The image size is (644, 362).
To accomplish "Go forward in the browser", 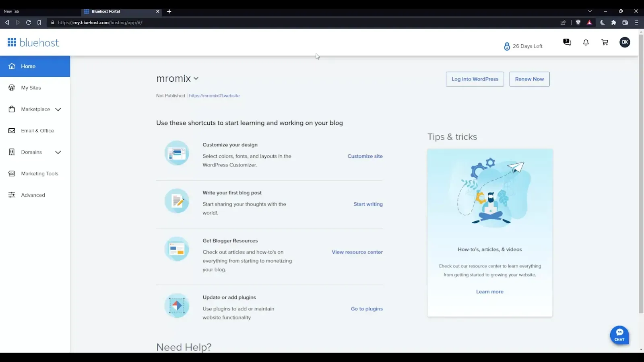I will tap(18, 23).
